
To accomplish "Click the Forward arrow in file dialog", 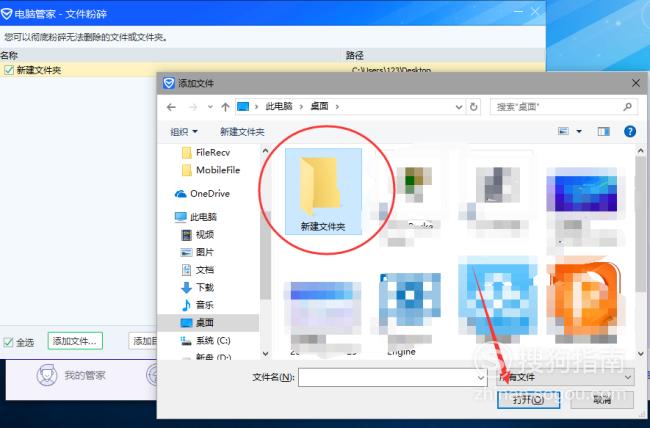I will (x=193, y=107).
